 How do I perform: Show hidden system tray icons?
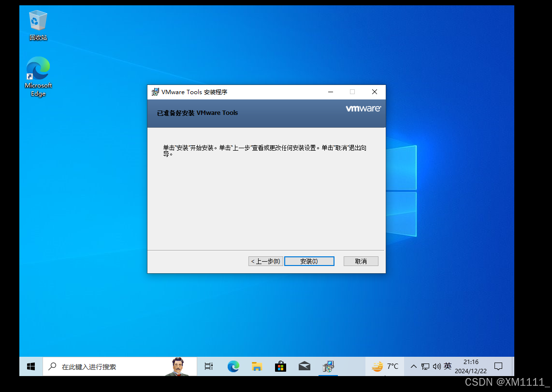tap(414, 366)
